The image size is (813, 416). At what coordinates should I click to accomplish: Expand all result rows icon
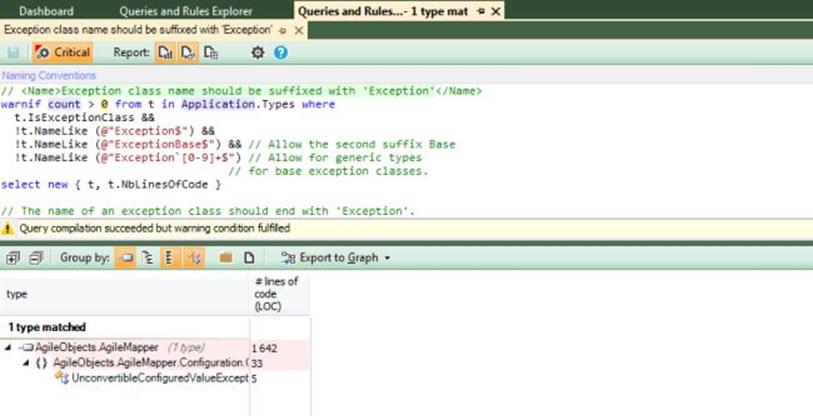13,258
